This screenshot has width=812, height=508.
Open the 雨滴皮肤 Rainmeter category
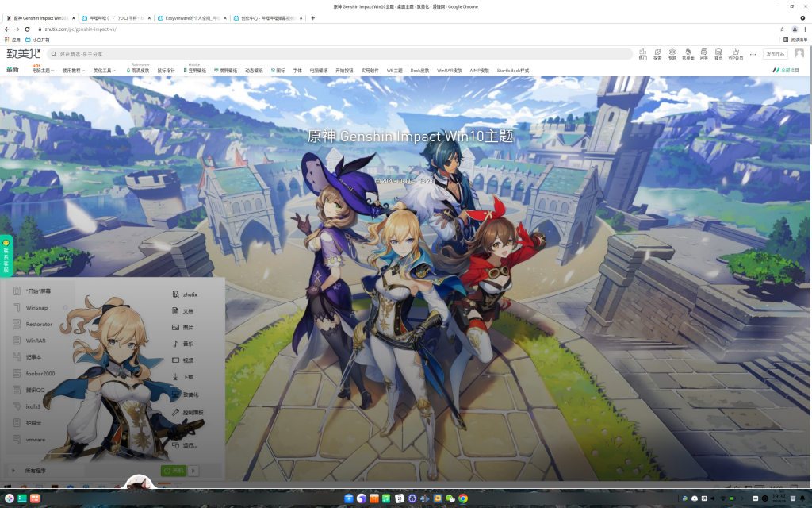click(x=138, y=71)
